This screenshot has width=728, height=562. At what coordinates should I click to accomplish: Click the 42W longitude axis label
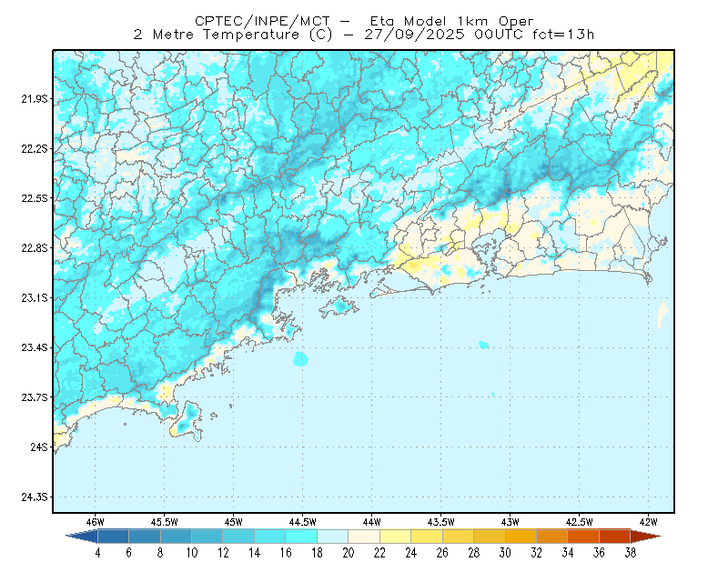pyautogui.click(x=648, y=522)
